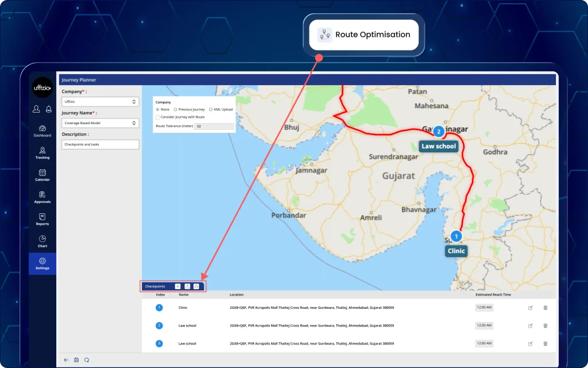Click the back arrow at bottom
588x368 pixels.
point(66,360)
